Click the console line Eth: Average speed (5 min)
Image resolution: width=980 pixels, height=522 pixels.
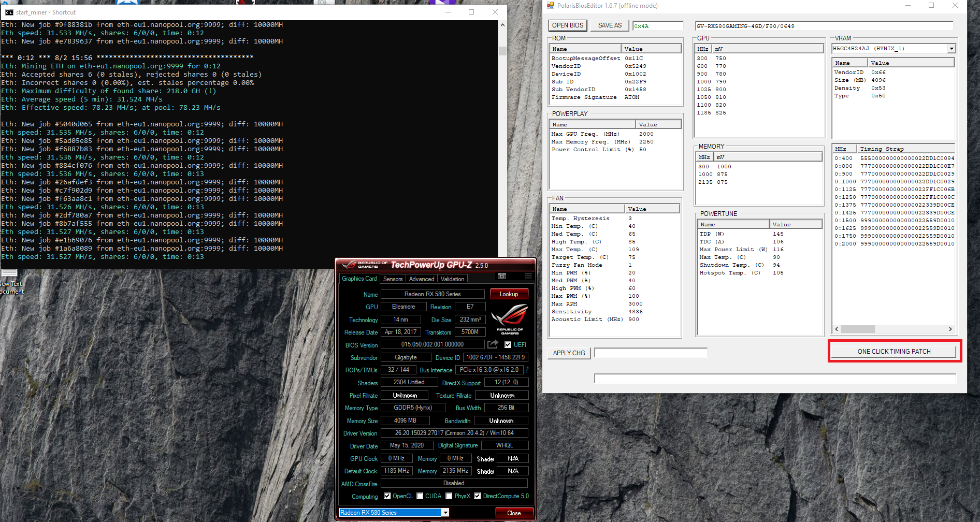pos(82,99)
